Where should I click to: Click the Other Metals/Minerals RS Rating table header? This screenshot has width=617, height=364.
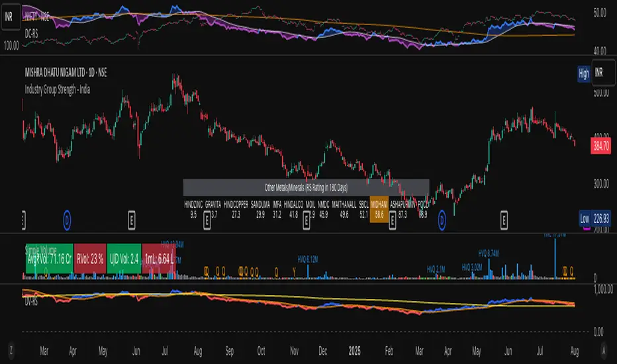coord(306,188)
